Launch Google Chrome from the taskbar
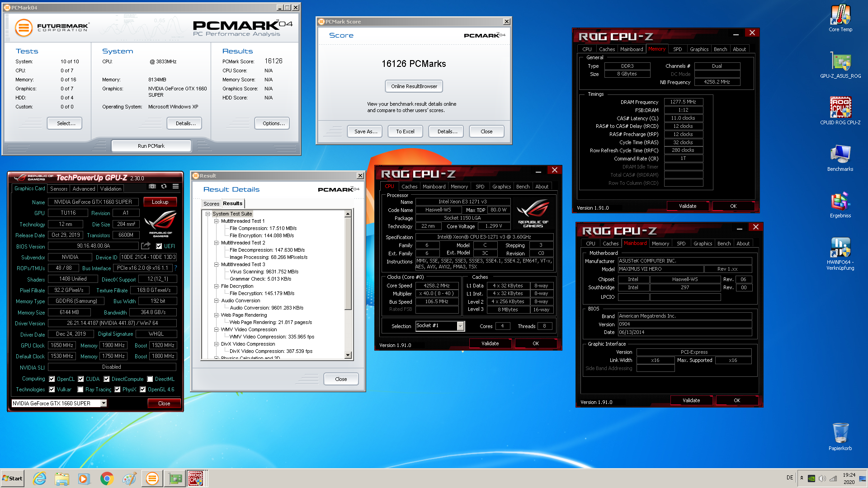 [107, 479]
